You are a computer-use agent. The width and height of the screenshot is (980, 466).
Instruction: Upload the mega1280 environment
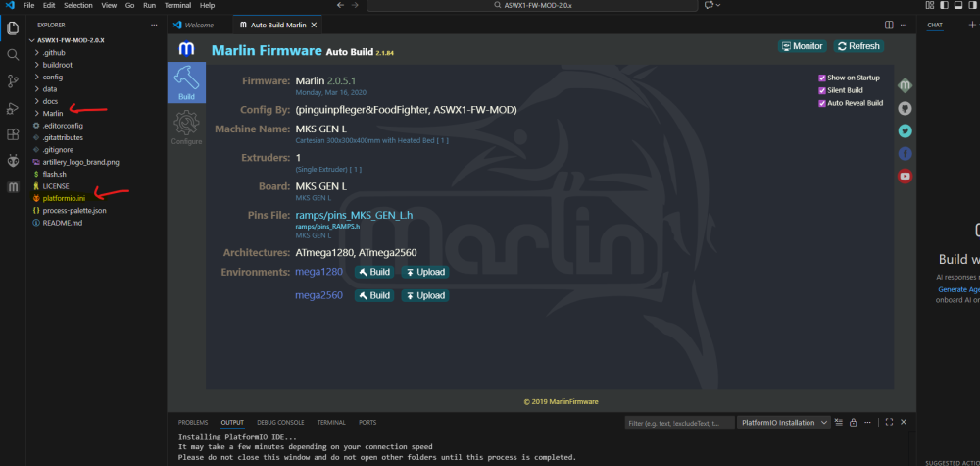pyautogui.click(x=425, y=272)
